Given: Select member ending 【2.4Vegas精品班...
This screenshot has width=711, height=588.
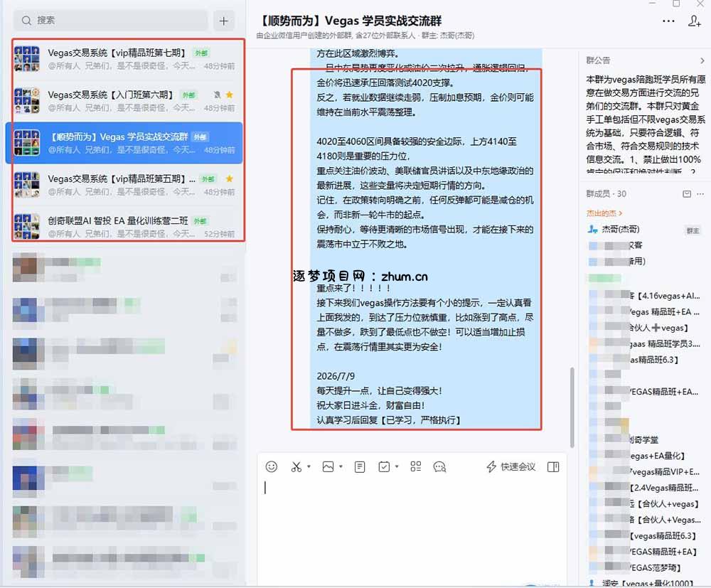Looking at the screenshot, I should [644, 488].
